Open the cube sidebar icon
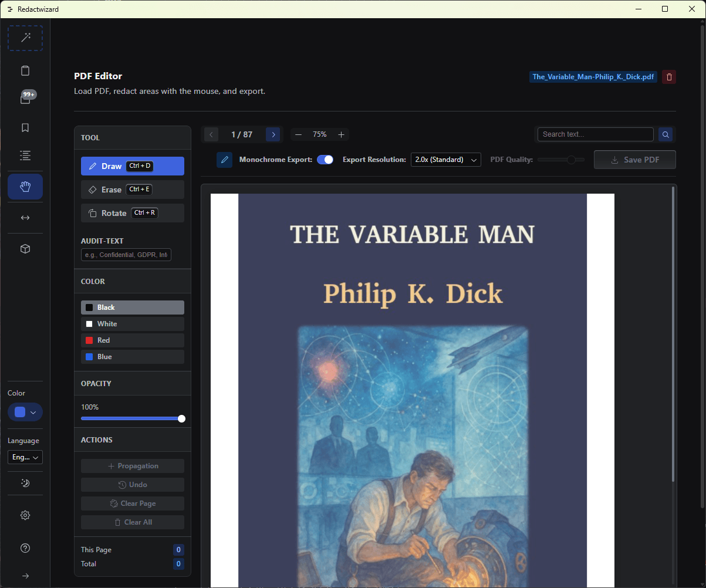 [x=25, y=249]
